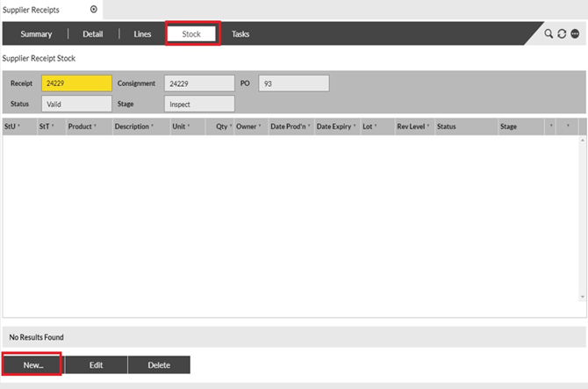
Task: Click the PO number field
Action: pos(293,83)
